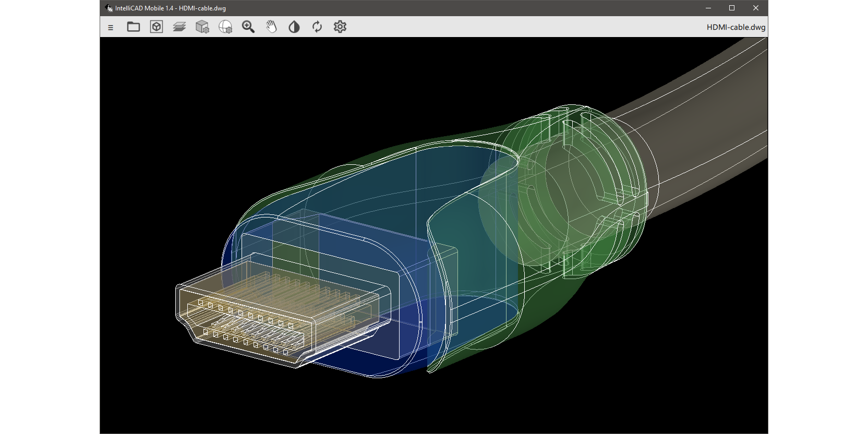Open the globe with gear settings

pyautogui.click(x=225, y=27)
